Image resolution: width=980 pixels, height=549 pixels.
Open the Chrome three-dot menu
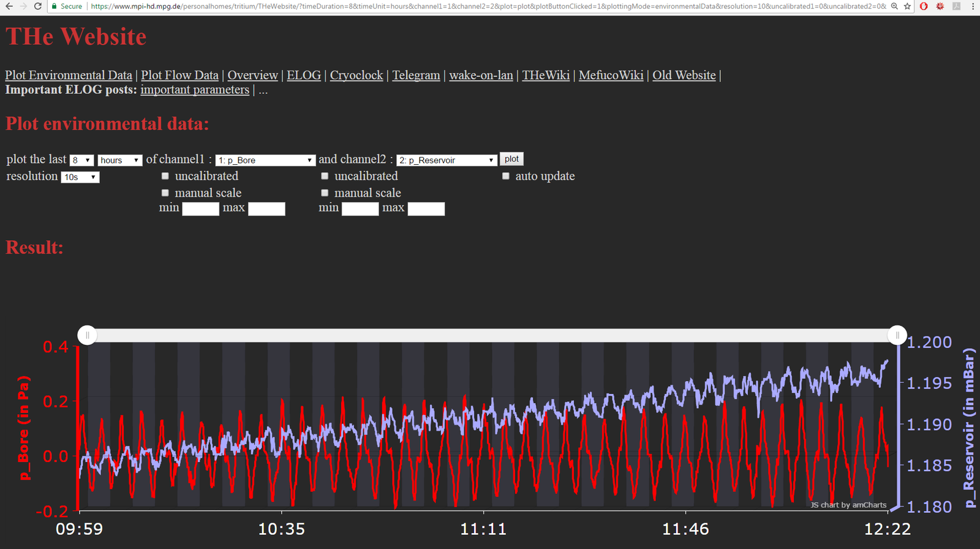point(973,6)
